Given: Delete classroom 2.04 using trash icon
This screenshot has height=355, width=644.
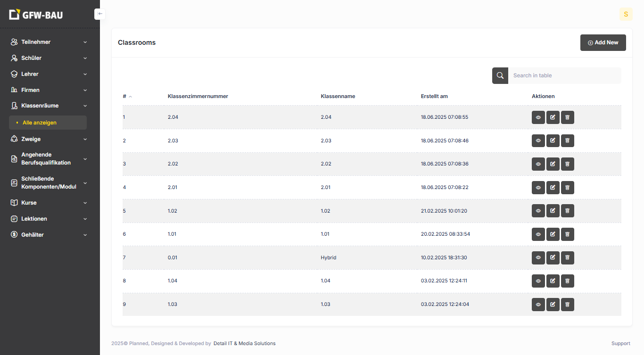Looking at the screenshot, I should tap(568, 117).
